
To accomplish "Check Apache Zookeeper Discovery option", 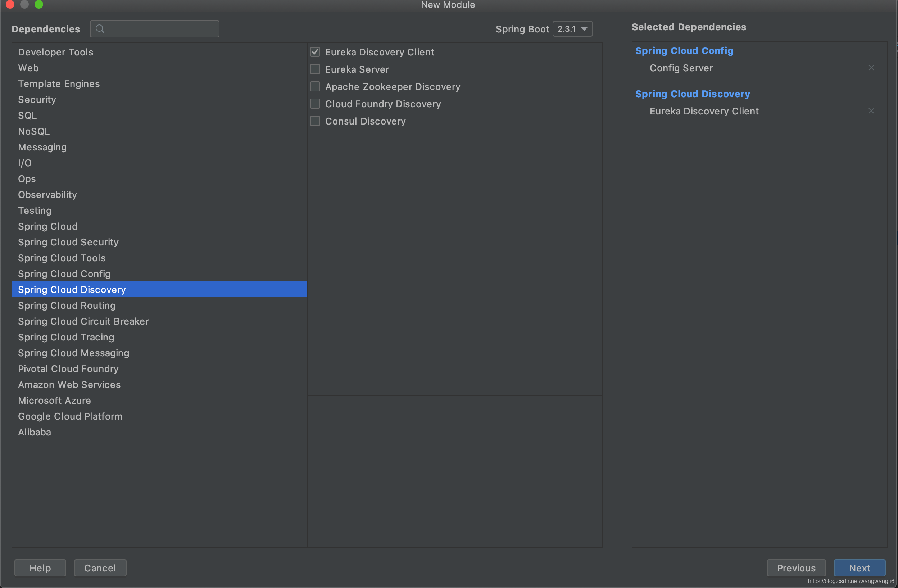I will tap(315, 86).
